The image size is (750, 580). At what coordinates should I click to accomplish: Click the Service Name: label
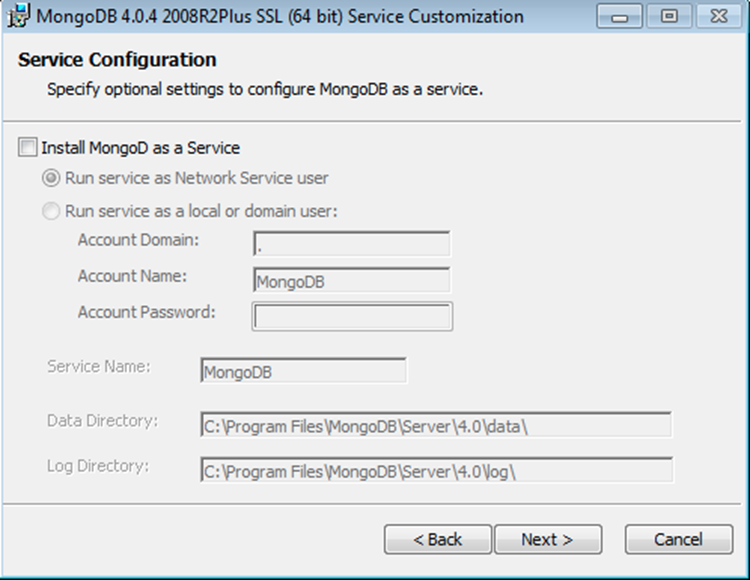click(99, 367)
